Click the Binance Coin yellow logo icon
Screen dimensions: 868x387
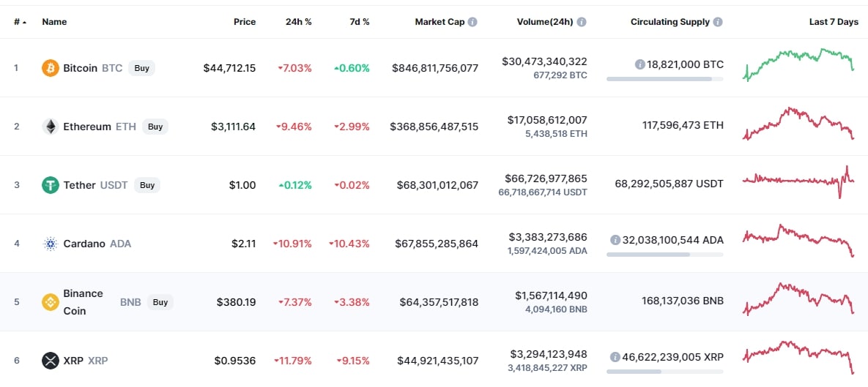pos(51,302)
